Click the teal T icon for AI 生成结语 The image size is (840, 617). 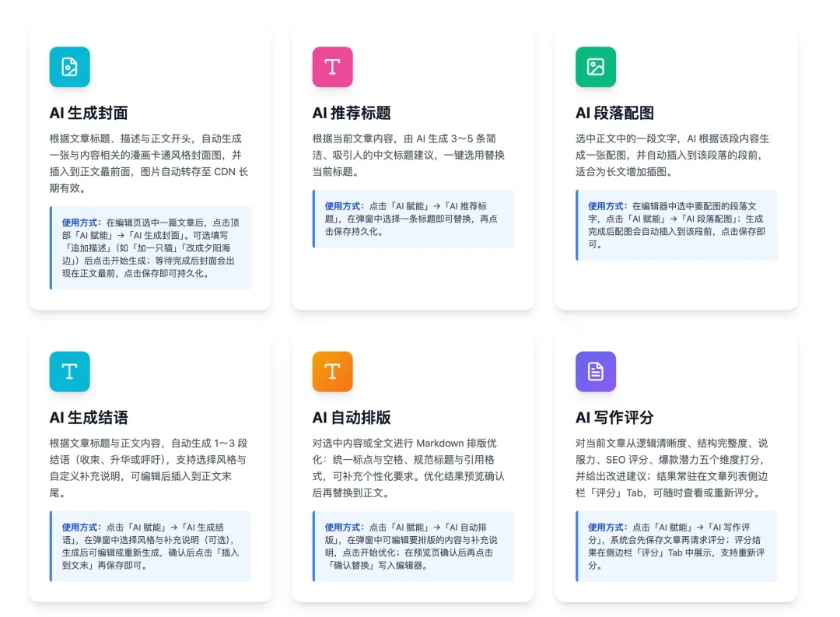(x=70, y=371)
